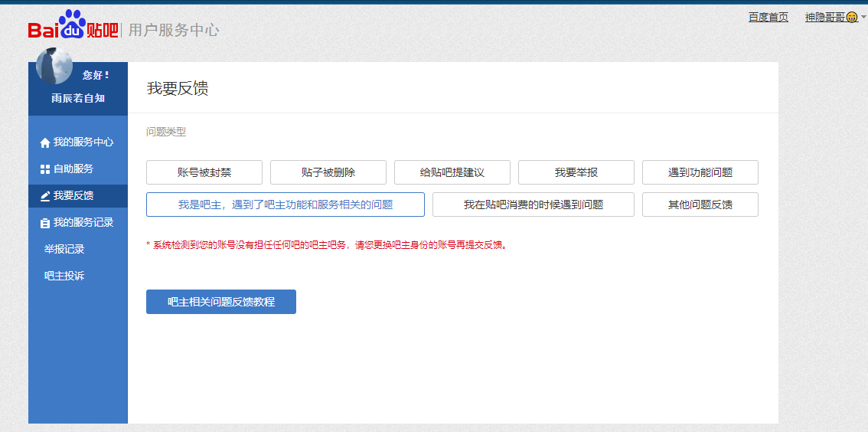Screen dimensions: 868x432
Task: Open 举报记录 in the sidebar
Action: click(x=64, y=249)
